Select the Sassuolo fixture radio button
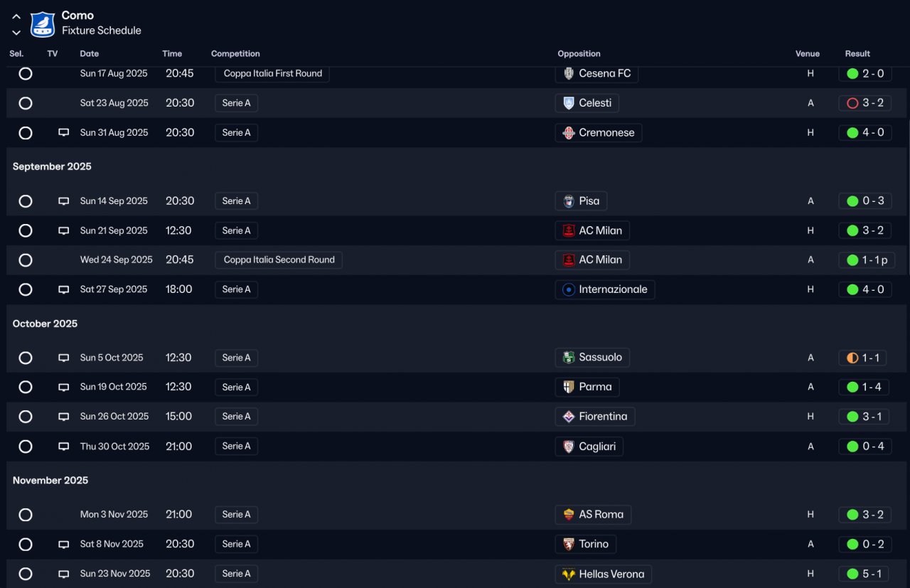910x588 pixels. coord(26,358)
